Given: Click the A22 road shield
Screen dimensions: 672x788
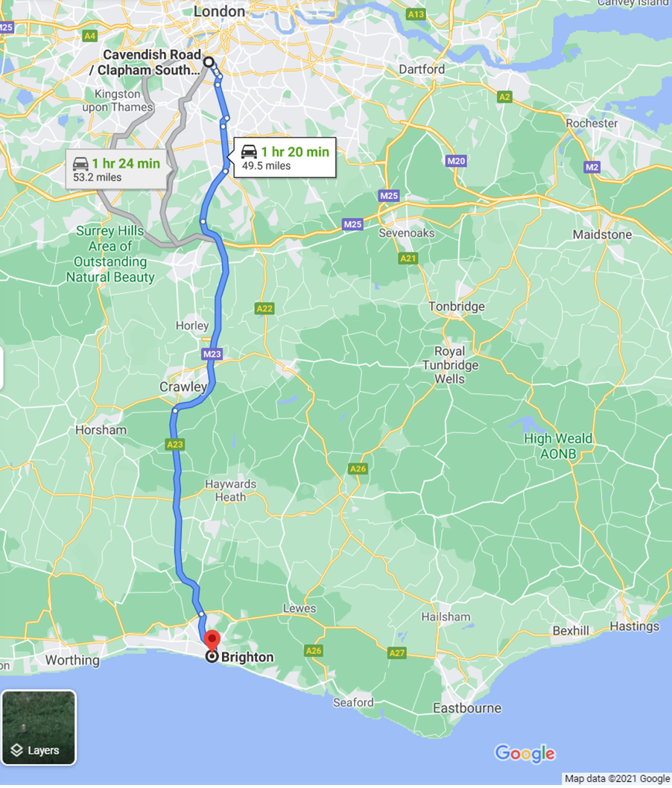Looking at the screenshot, I should point(264,308).
